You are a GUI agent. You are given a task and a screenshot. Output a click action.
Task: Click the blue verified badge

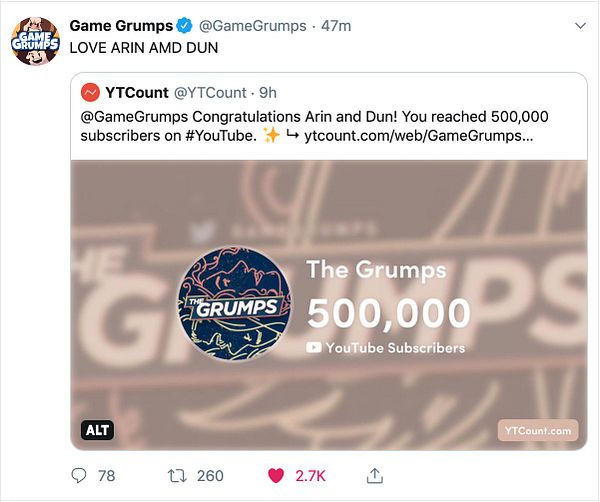pos(184,26)
